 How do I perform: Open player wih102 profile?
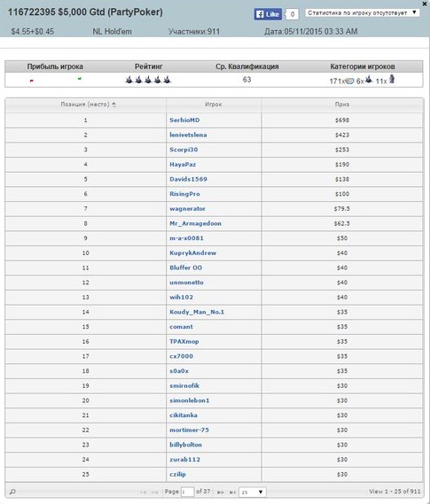pyautogui.click(x=181, y=298)
